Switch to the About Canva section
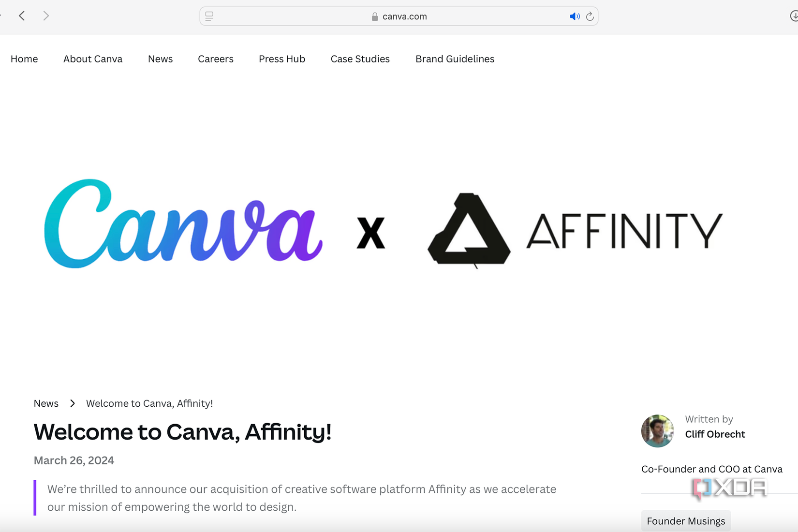The height and width of the screenshot is (532, 798). tap(92, 59)
